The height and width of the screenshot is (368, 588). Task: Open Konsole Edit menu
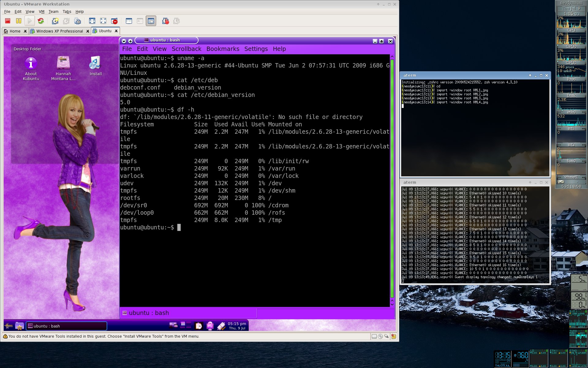pyautogui.click(x=142, y=49)
